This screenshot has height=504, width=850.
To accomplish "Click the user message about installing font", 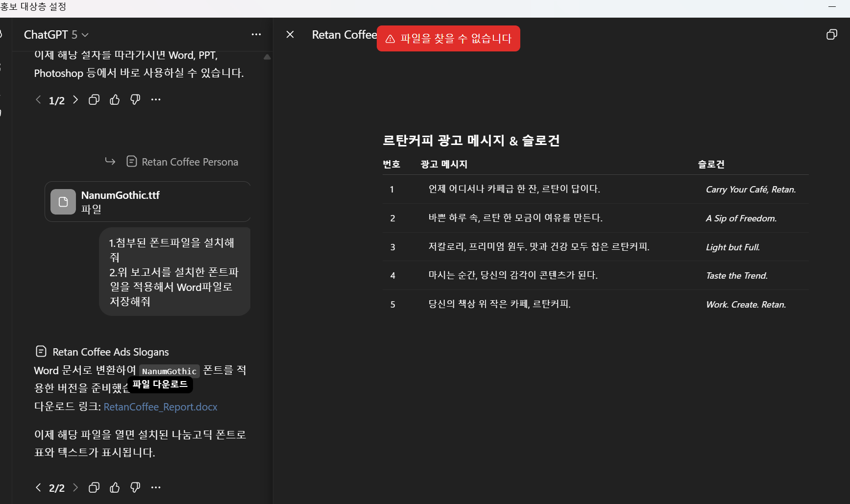I will tap(174, 272).
